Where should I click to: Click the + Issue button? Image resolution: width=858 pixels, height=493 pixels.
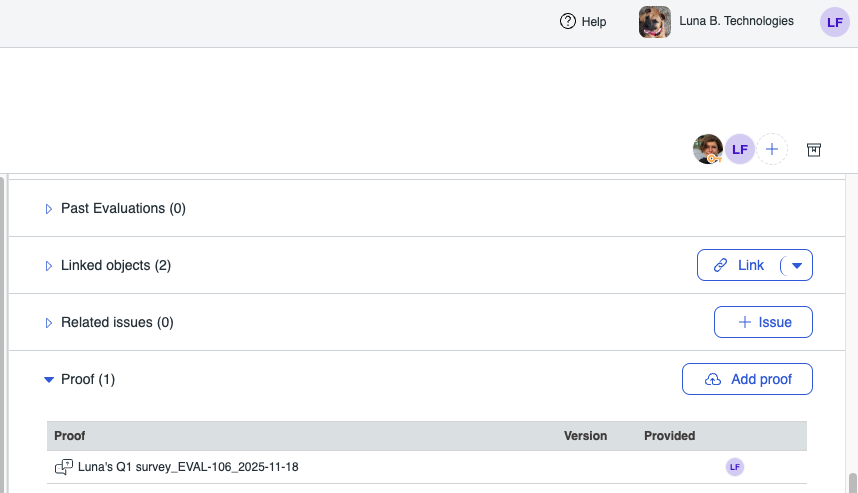(x=763, y=322)
